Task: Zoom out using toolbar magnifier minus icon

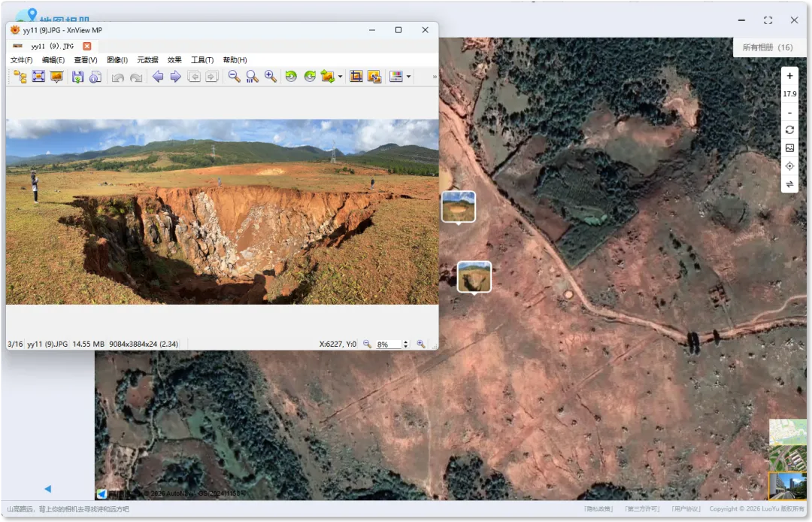Action: click(x=235, y=77)
